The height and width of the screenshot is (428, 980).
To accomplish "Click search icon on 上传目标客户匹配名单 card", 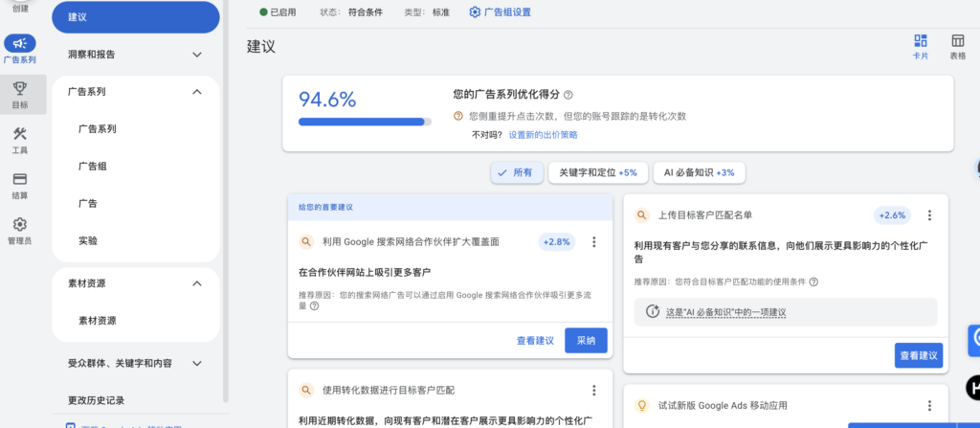I will (x=642, y=215).
